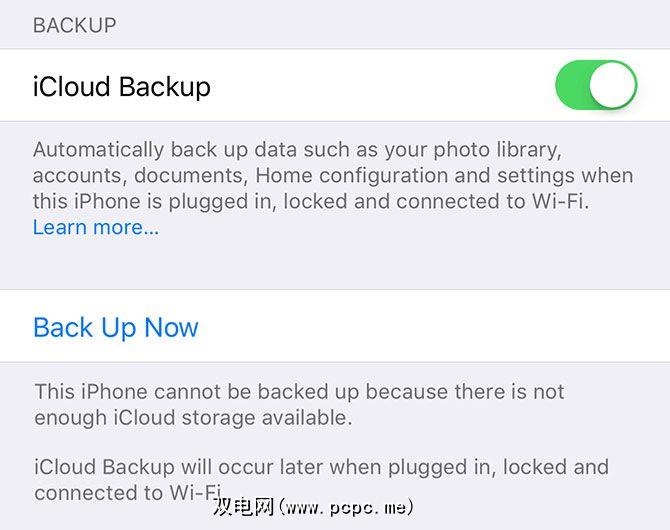Start a backup with Back Up Now
Viewport: 670px width, 530px height.
pos(116,327)
